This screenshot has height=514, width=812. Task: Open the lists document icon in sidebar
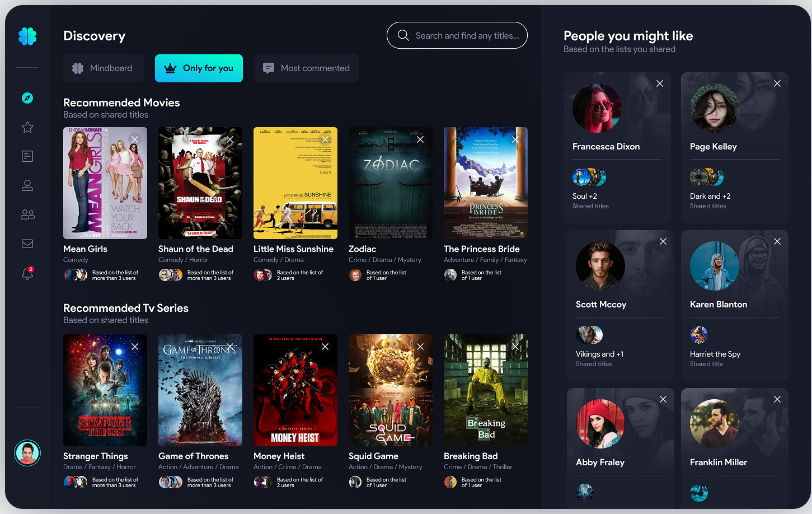[27, 156]
